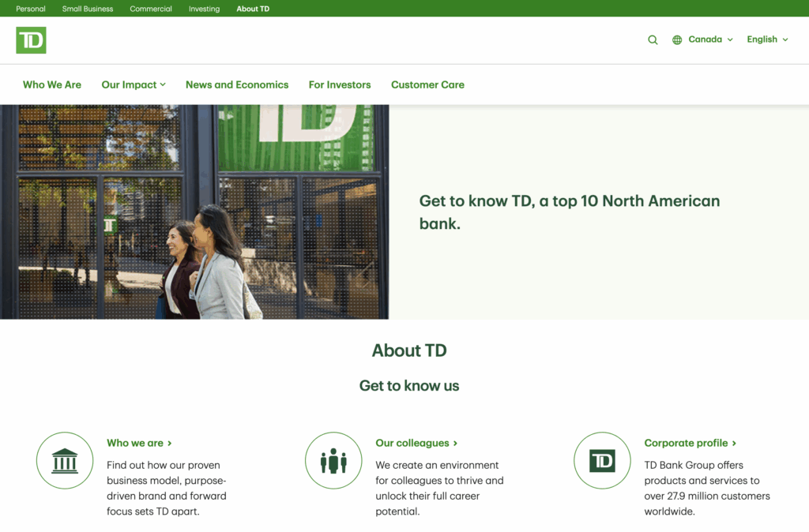Click the bank building icon for Who we are
809x532 pixels.
click(65, 460)
